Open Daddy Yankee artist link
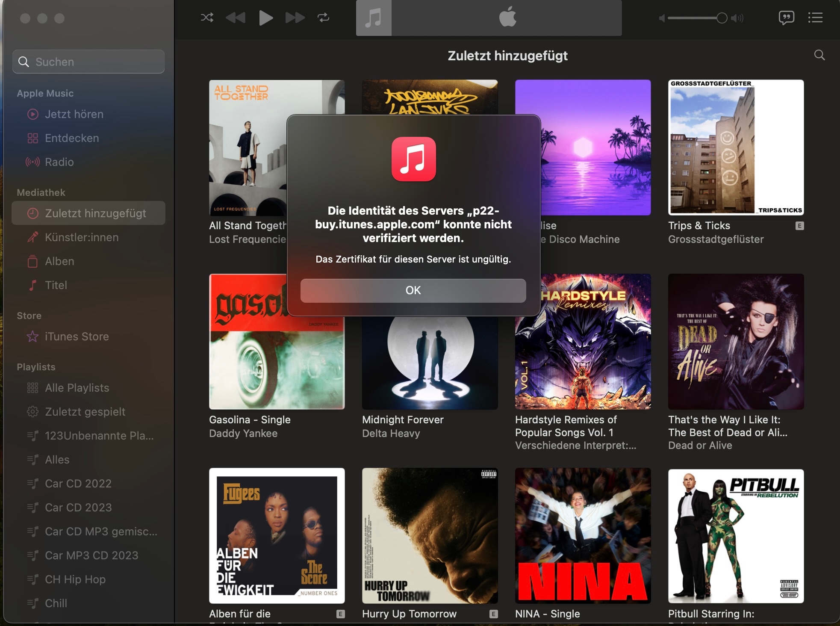Viewport: 840px width, 626px height. point(243,434)
